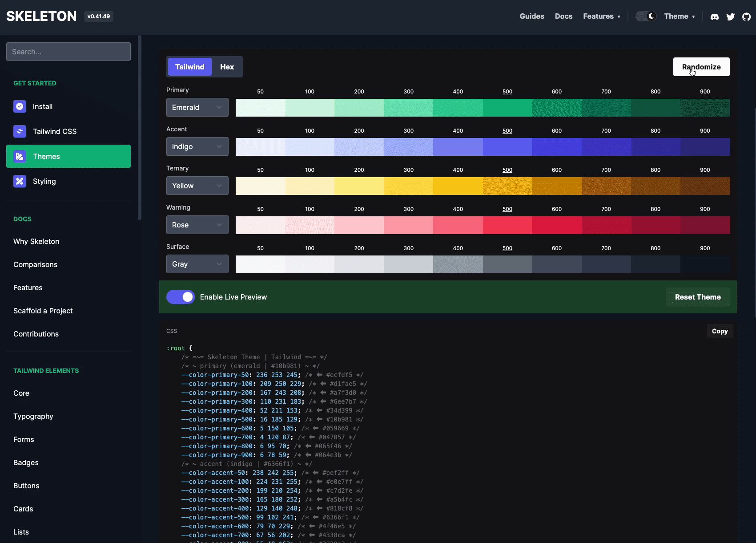Open Docs in the top navigation
The width and height of the screenshot is (756, 543).
tap(563, 16)
